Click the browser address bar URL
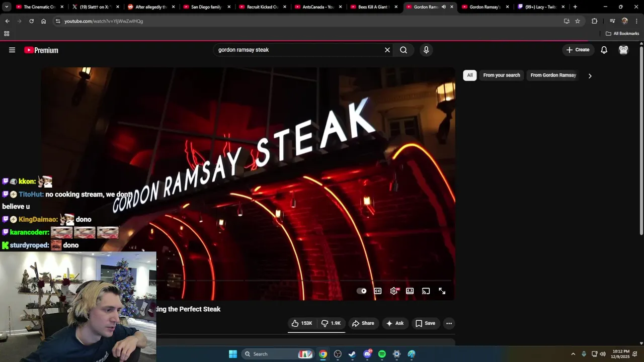Screen dimensions: 644x362 pyautogui.click(x=104, y=21)
